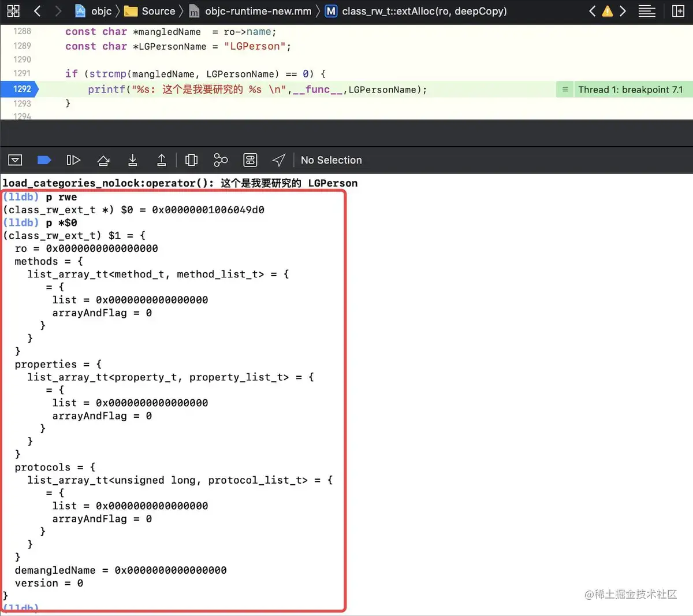This screenshot has width=693, height=616.
Task: Click the yellow warning issue icon
Action: (608, 11)
